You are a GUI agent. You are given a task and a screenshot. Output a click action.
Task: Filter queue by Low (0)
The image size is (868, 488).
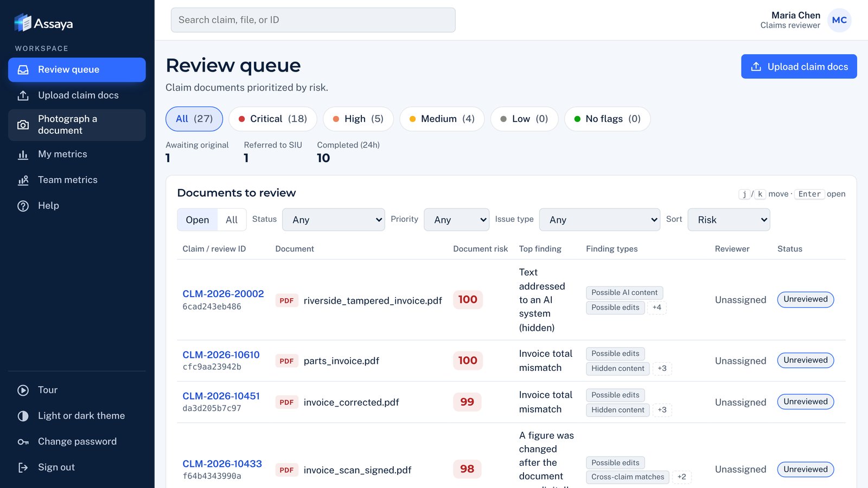pyautogui.click(x=524, y=119)
